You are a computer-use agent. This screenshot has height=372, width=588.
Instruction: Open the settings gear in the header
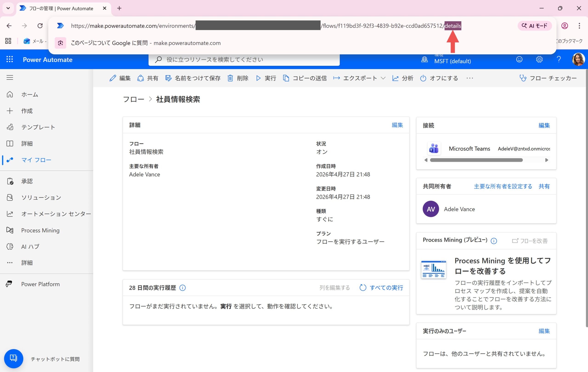tap(539, 59)
